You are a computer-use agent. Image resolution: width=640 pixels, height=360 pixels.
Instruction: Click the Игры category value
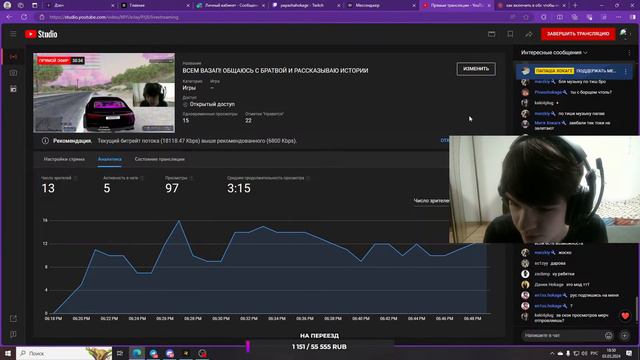(x=189, y=88)
